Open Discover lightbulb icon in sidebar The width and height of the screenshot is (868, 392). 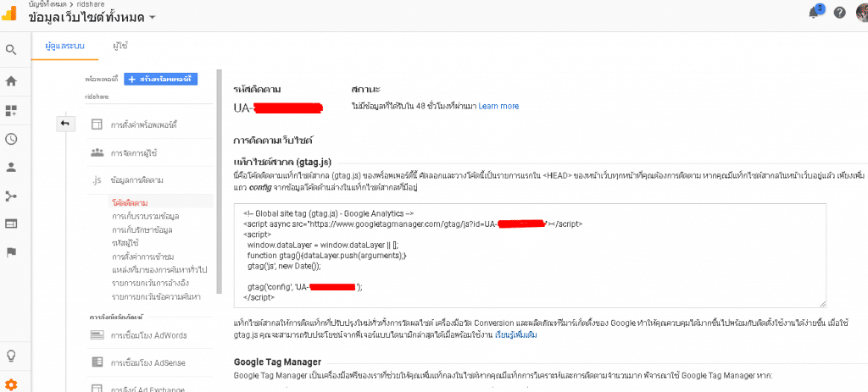11,355
